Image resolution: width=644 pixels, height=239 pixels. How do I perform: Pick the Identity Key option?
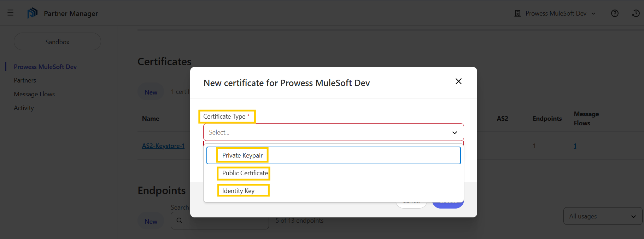[x=238, y=190]
